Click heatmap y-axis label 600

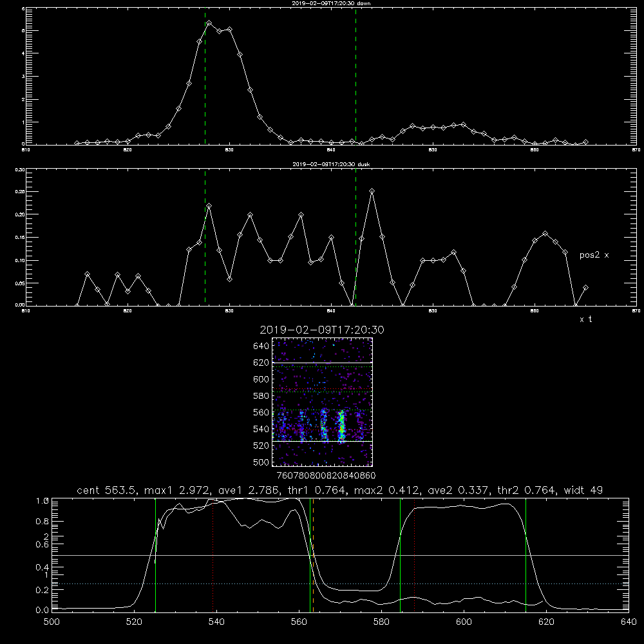click(x=261, y=379)
